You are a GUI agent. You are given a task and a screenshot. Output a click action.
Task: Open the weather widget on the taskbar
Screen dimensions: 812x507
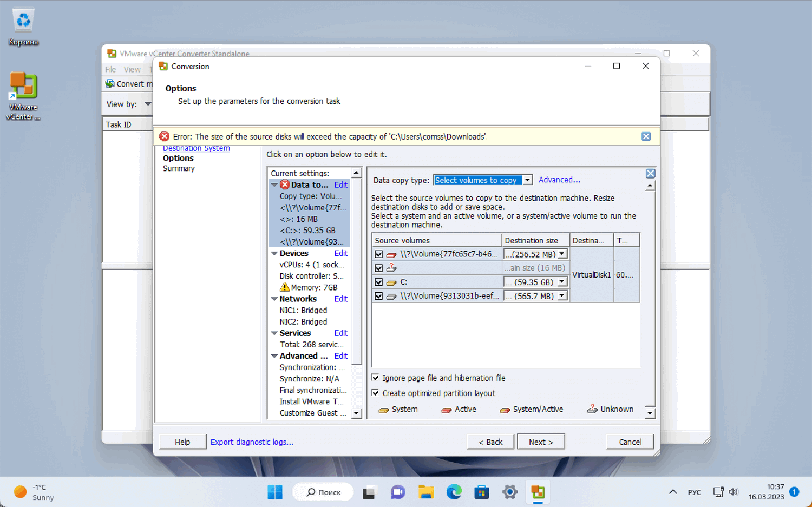35,492
